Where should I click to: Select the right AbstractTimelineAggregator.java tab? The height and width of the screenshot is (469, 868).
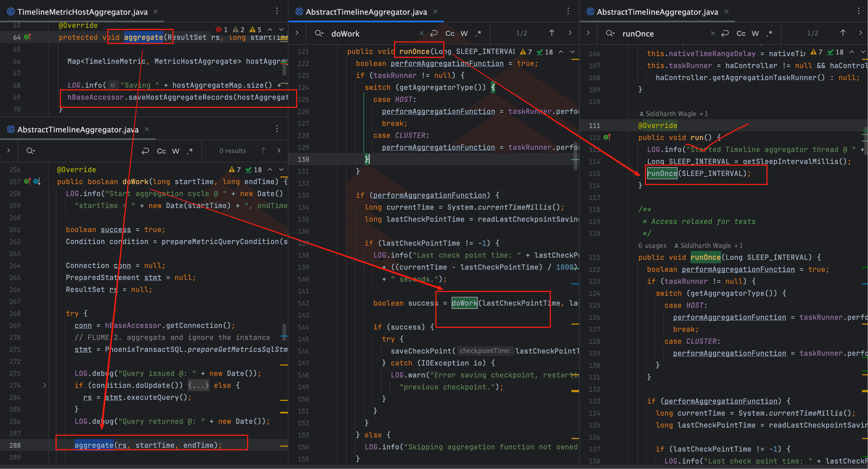657,12
